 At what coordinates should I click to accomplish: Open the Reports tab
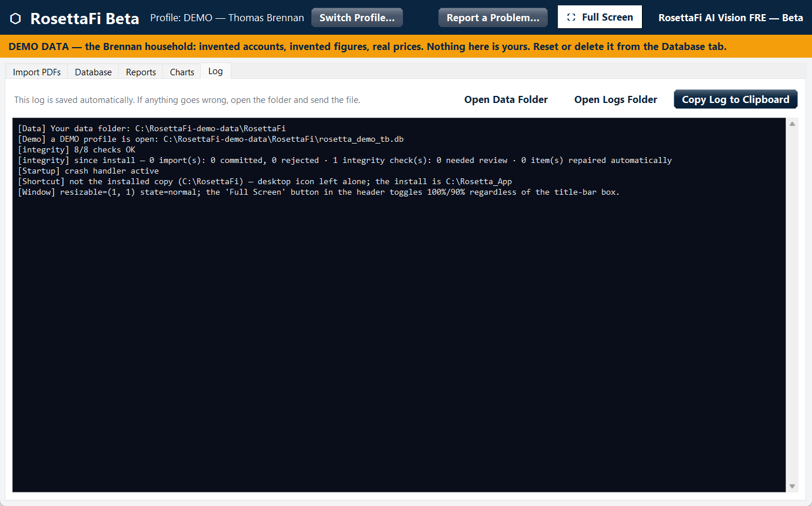(141, 72)
